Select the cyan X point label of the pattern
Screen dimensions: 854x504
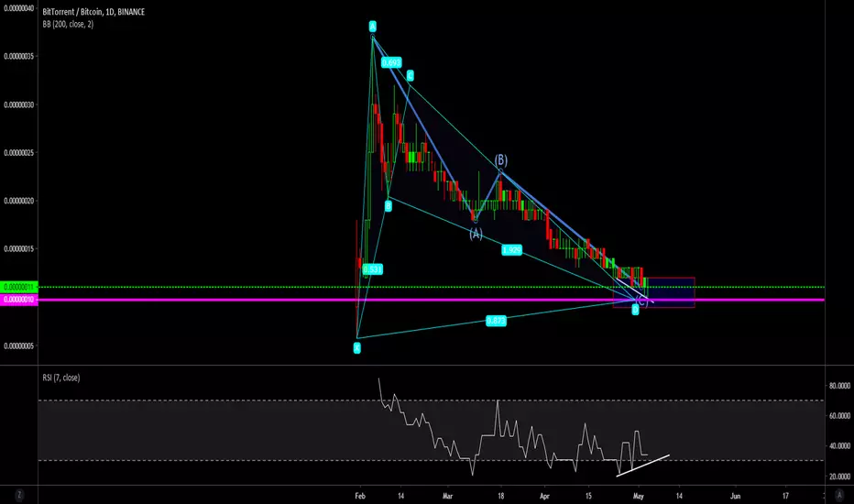(x=356, y=347)
